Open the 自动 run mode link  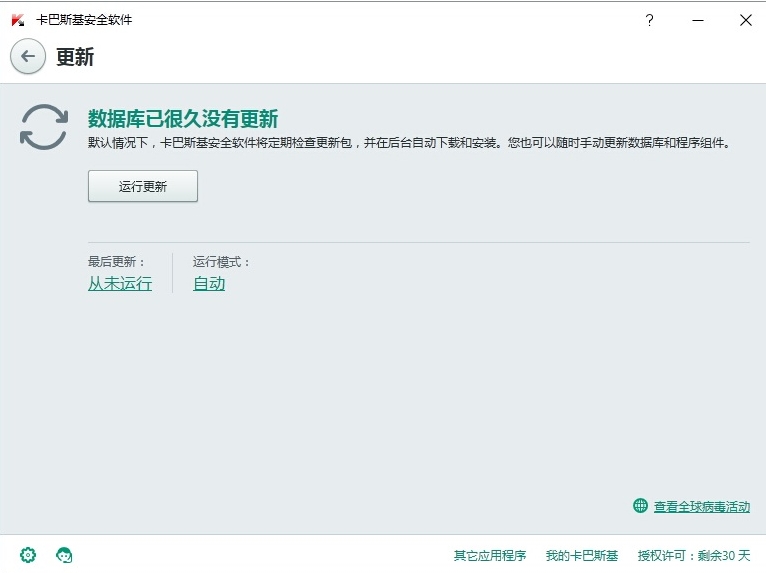point(209,283)
